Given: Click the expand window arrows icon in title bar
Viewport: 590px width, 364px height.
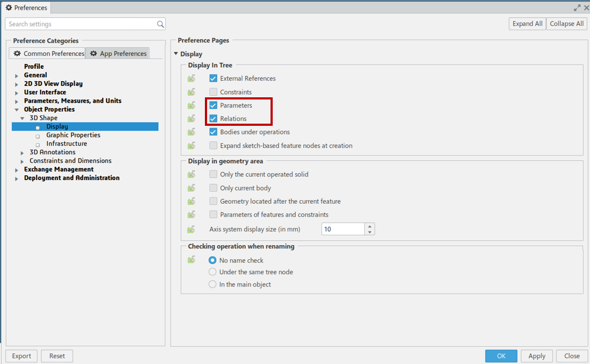Looking at the screenshot, I should [x=577, y=8].
